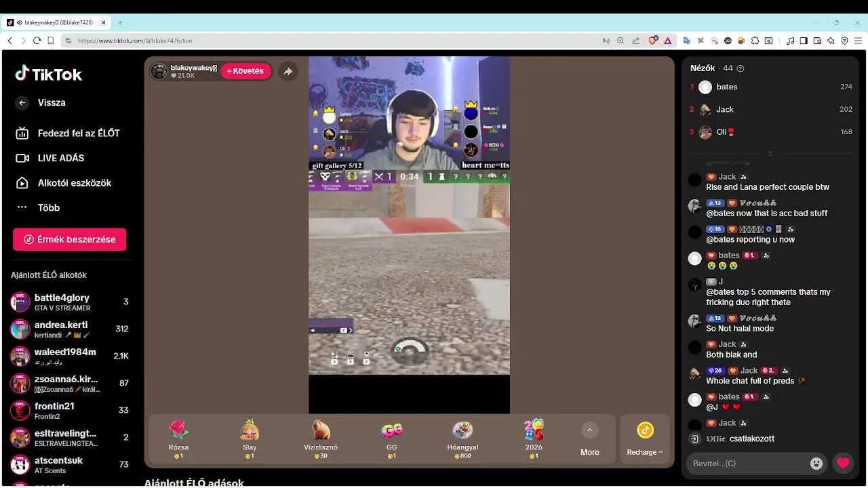Click the browser address bar
Screen dimensions: 868x488
(332, 41)
